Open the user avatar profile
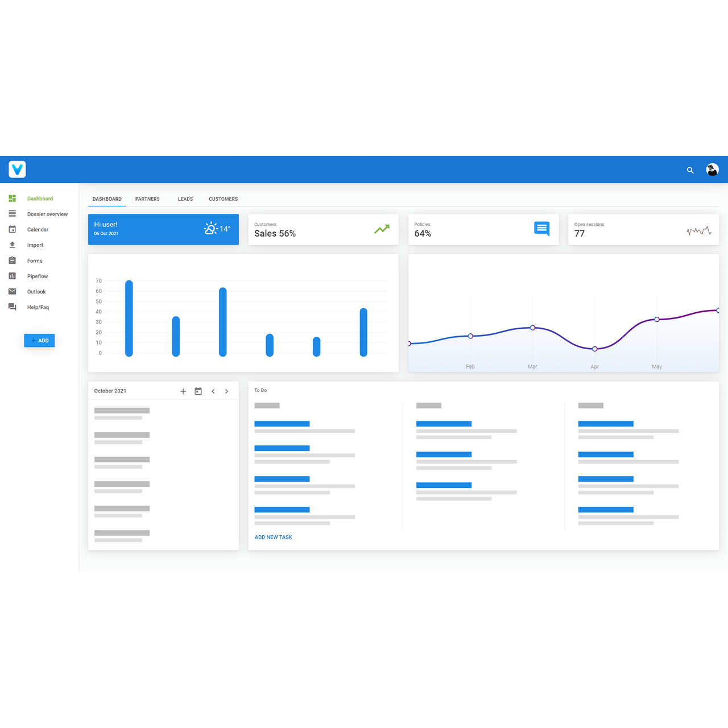 (712, 169)
